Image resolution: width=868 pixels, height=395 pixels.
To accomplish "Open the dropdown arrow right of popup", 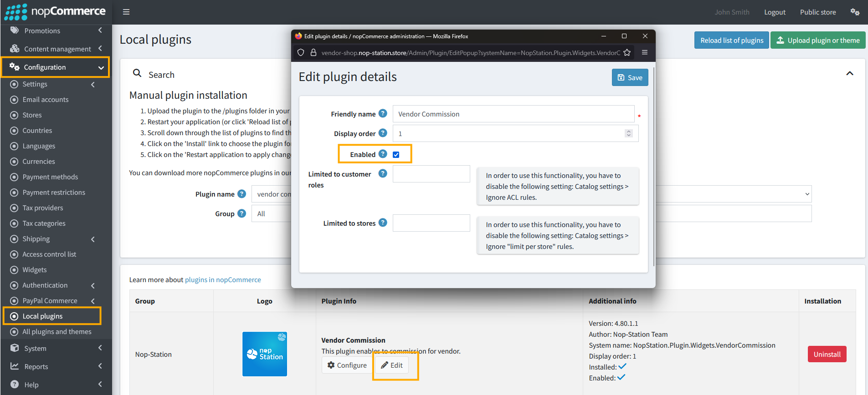I will point(807,194).
